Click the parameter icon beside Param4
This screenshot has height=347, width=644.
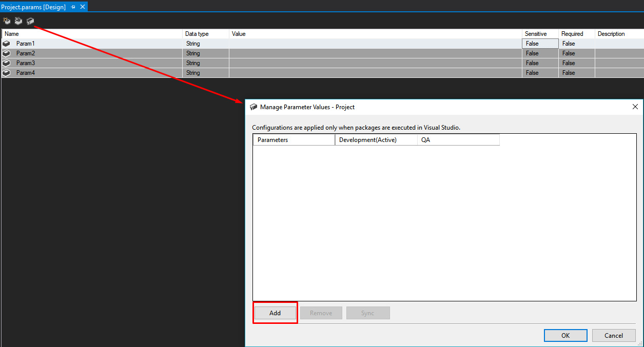click(x=6, y=73)
